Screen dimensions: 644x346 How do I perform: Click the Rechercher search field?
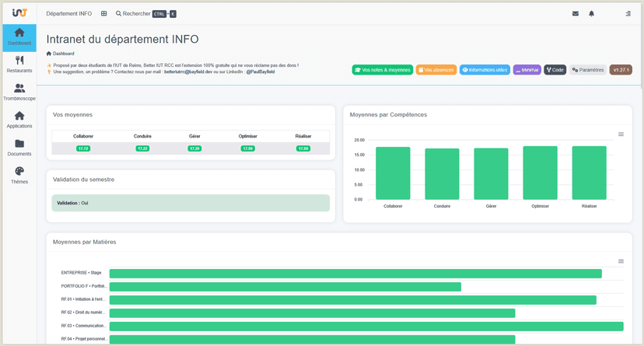click(145, 13)
